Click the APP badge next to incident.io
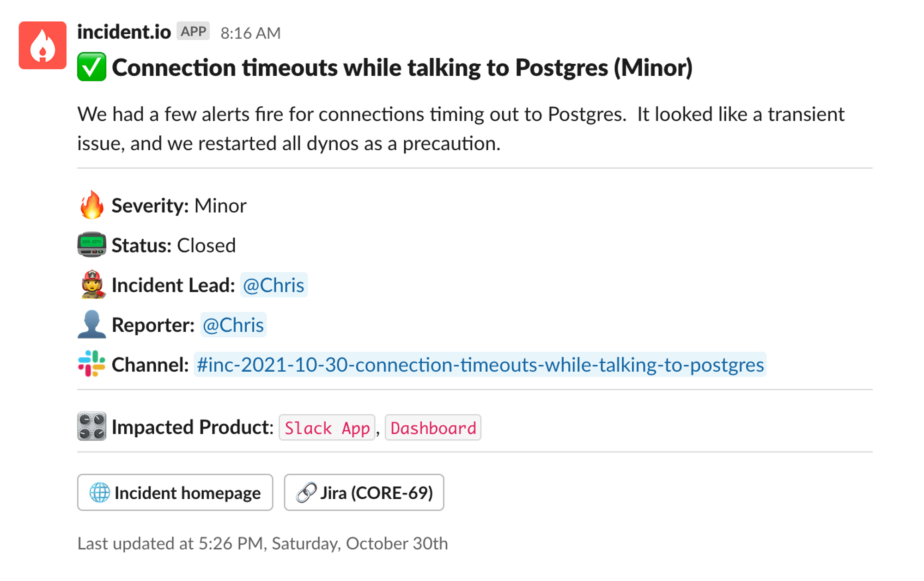Screen dimensions: 924x581 (x=193, y=31)
